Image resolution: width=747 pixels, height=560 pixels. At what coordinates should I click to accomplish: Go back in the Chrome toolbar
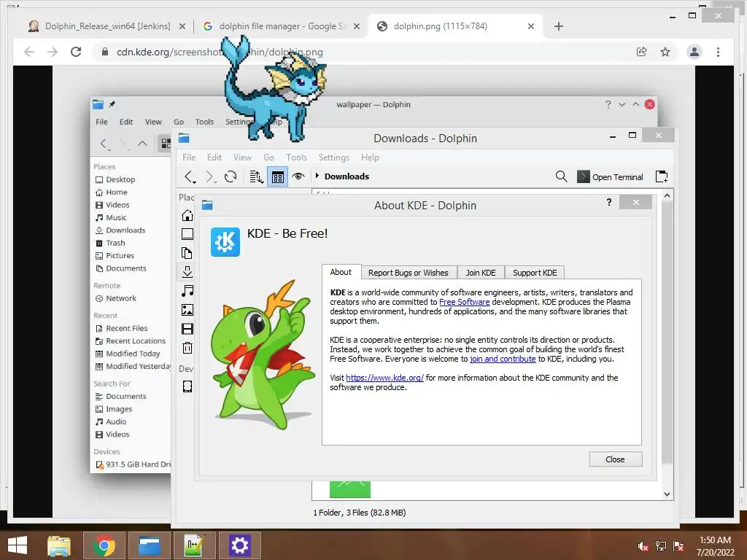pyautogui.click(x=29, y=52)
